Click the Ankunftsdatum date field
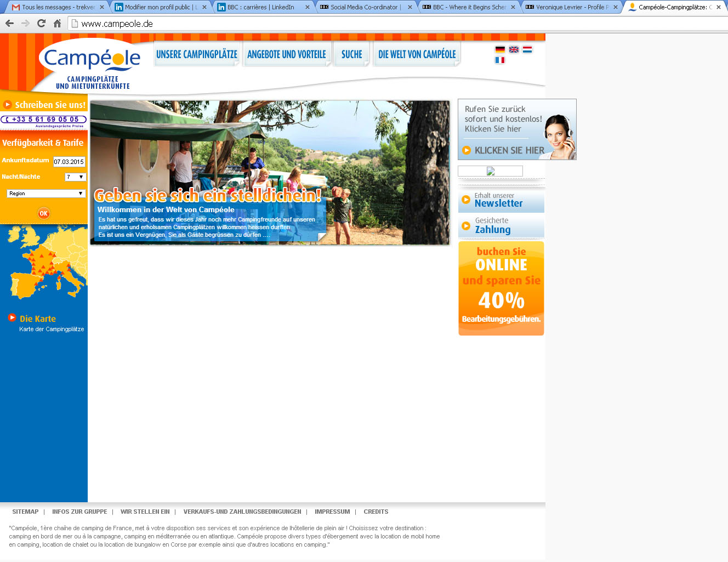This screenshot has height=562, width=728. pos(69,162)
